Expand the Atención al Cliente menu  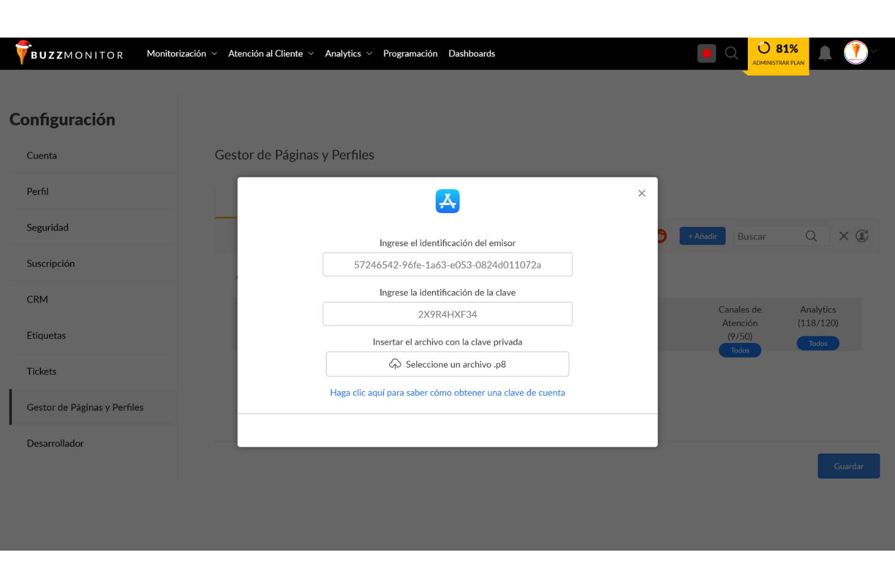(x=270, y=54)
